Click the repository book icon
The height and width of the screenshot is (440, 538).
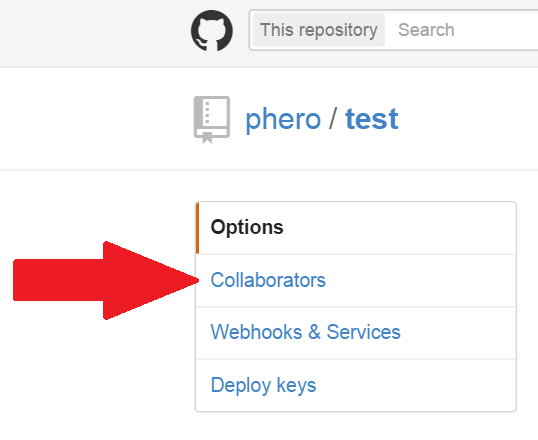[x=212, y=120]
